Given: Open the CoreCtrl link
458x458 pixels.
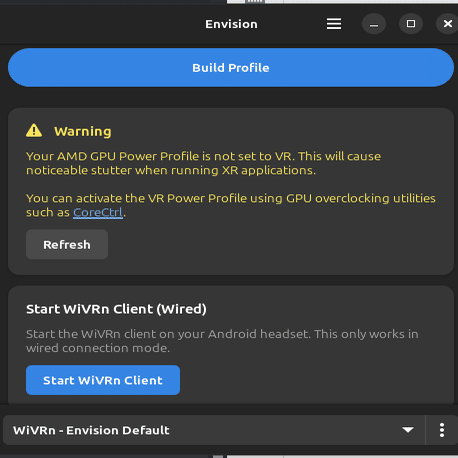Looking at the screenshot, I should (98, 212).
